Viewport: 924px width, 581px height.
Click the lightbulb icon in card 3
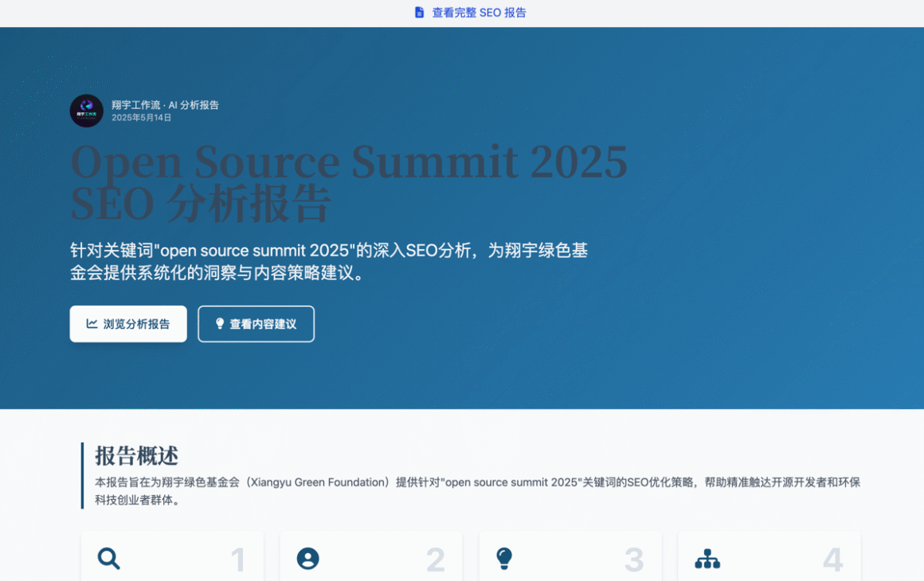click(x=503, y=559)
